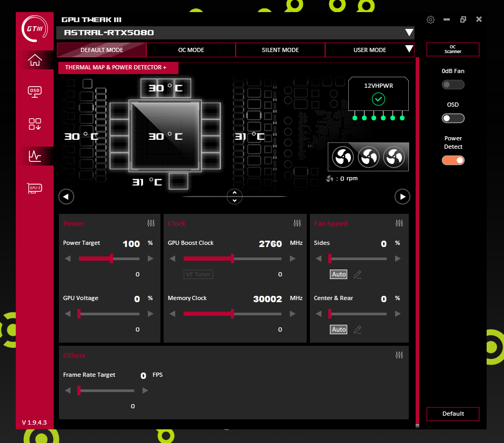504x443 pixels.
Task: Click the Sides fan speed slider
Action: tap(358, 259)
